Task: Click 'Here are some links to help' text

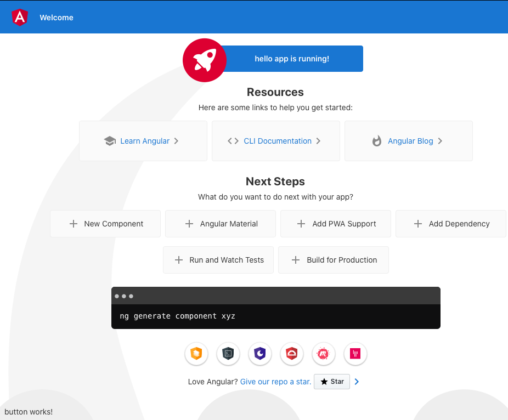Action: pyautogui.click(x=276, y=107)
